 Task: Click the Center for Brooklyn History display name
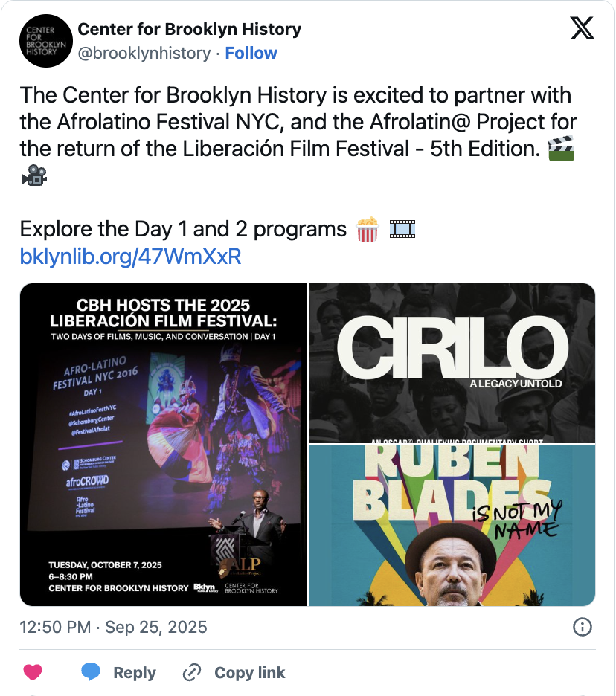pyautogui.click(x=189, y=29)
